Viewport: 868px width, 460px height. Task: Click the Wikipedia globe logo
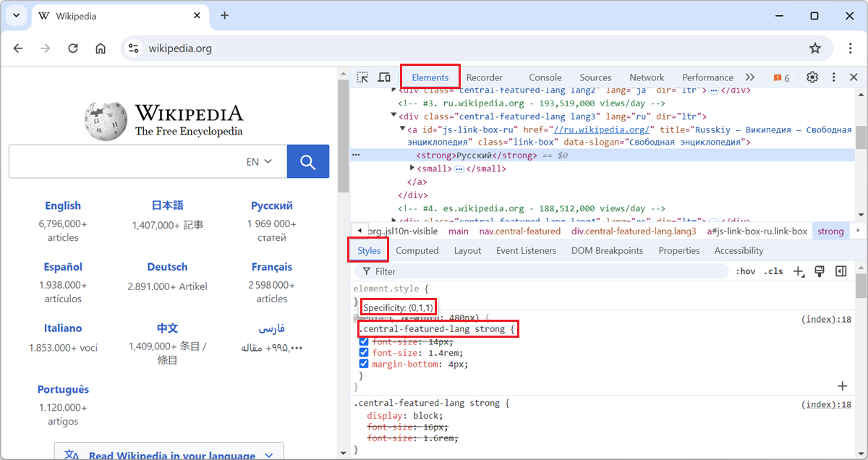tap(106, 120)
